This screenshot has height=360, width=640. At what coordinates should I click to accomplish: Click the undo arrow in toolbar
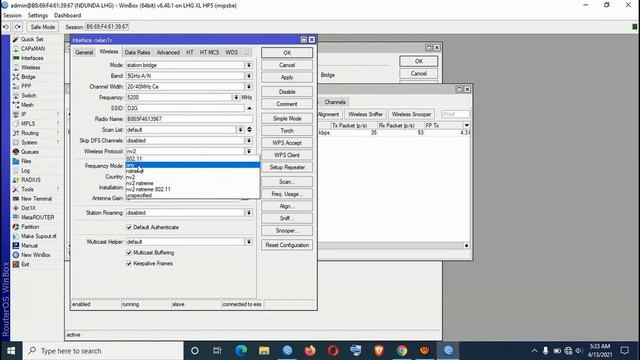(x=6, y=27)
